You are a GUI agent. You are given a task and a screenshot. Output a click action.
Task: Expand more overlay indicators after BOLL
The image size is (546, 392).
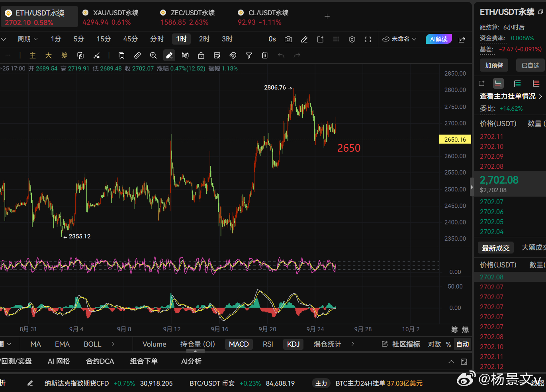pos(113,344)
